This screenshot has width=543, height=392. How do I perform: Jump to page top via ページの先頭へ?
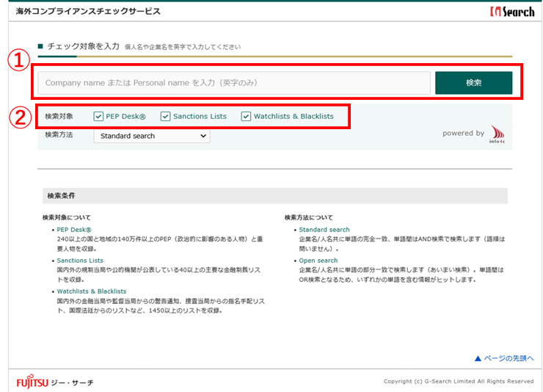pyautogui.click(x=509, y=358)
